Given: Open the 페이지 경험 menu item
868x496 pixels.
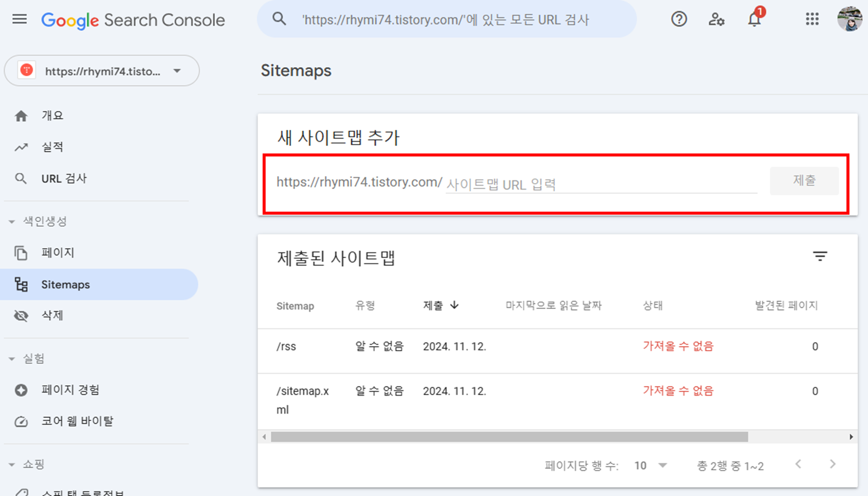Looking at the screenshot, I should [99, 390].
